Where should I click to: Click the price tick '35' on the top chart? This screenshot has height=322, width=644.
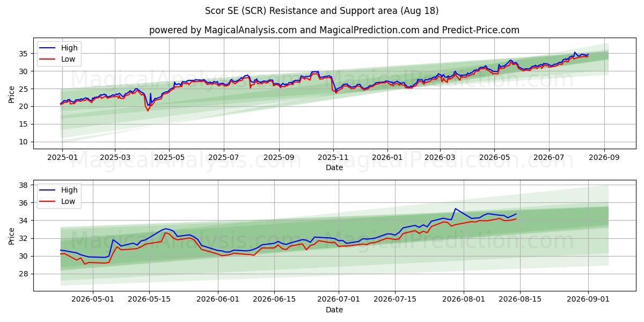pos(25,54)
